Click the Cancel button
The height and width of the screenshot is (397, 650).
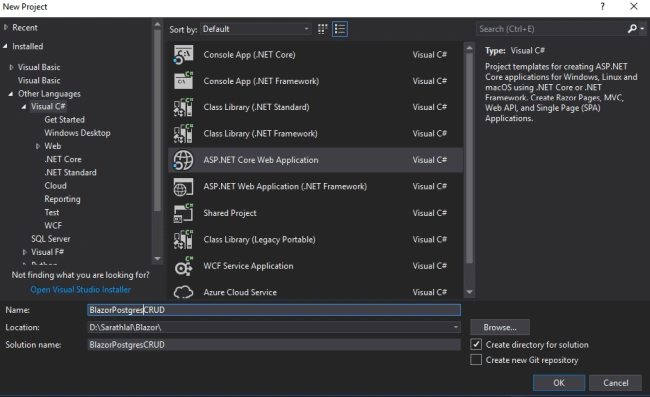616,383
